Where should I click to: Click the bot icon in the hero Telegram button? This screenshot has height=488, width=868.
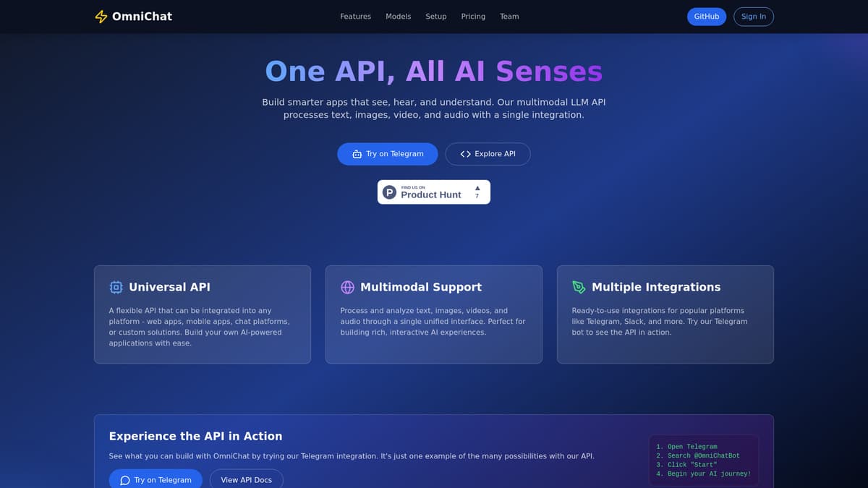pyautogui.click(x=357, y=154)
